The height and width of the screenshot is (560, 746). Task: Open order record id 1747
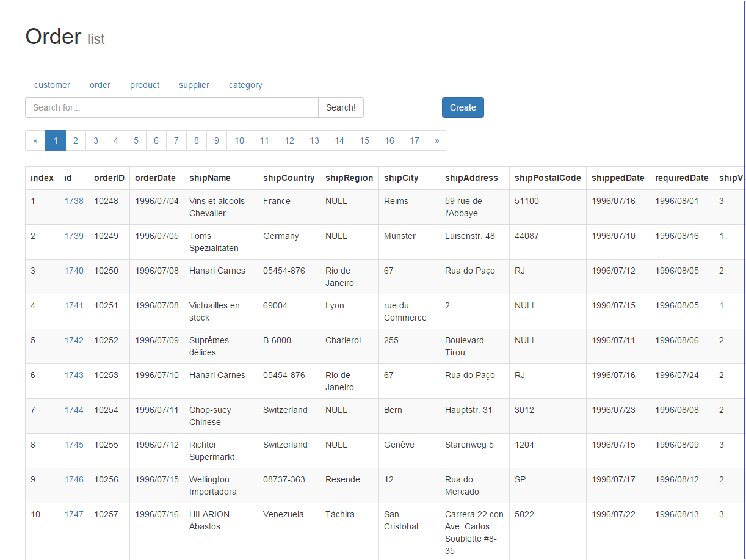tap(74, 514)
